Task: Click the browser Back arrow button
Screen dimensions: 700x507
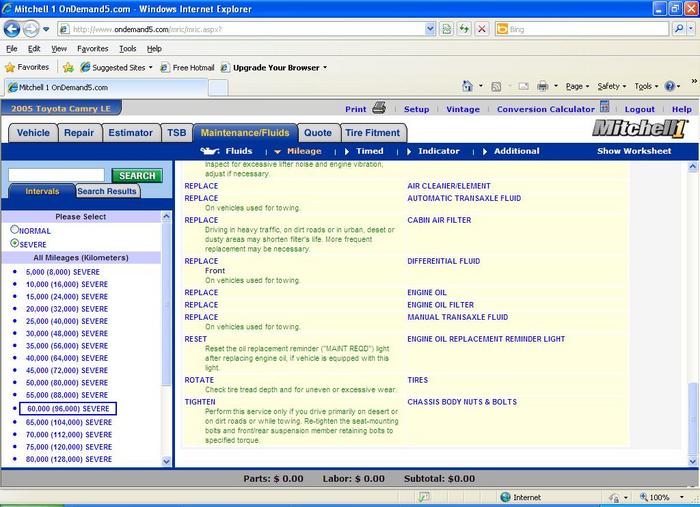Action: tap(12, 29)
